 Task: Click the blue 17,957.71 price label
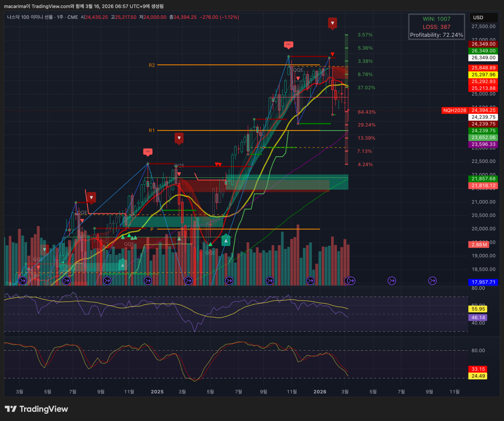click(483, 282)
